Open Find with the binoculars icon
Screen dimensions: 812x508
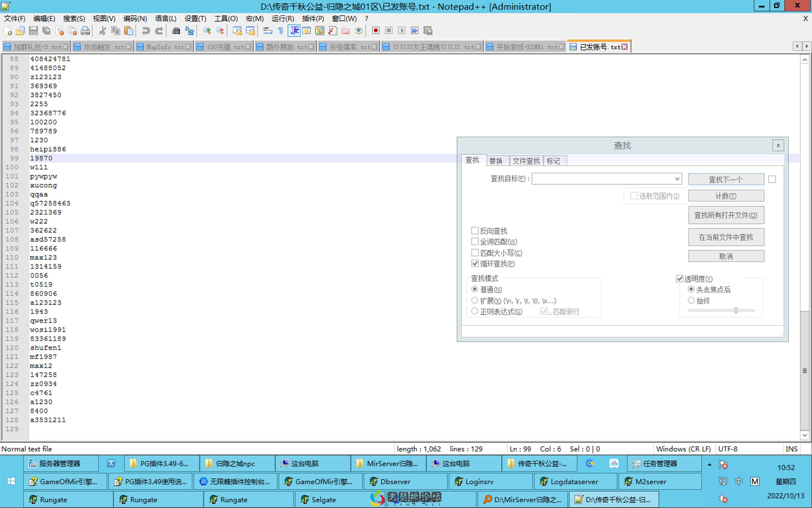(x=176, y=31)
